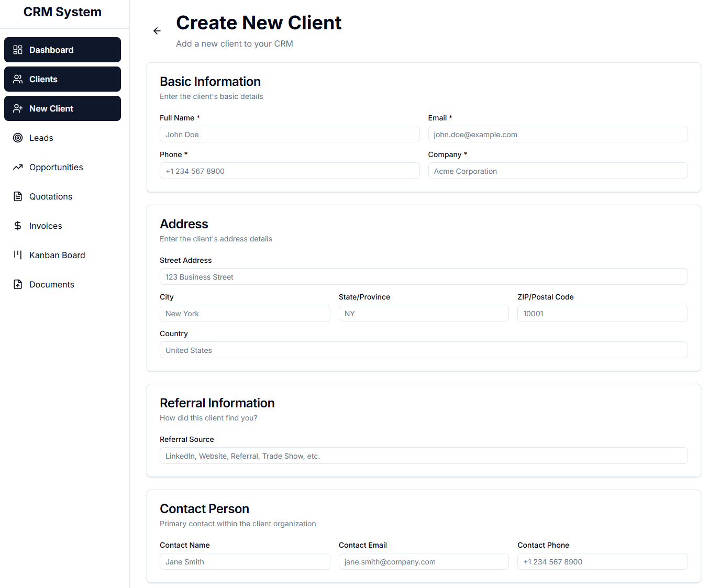
Task: Click the Leads target icon
Action: tap(18, 138)
